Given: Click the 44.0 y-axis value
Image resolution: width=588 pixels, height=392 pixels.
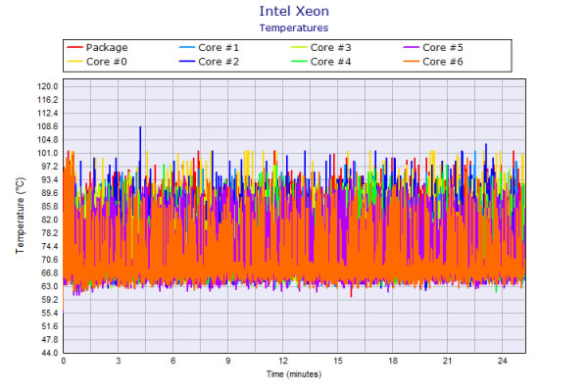Looking at the screenshot, I should tap(50, 353).
